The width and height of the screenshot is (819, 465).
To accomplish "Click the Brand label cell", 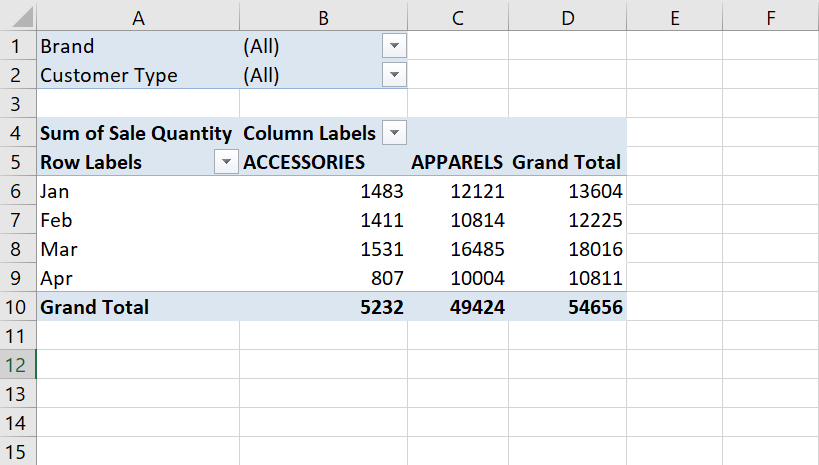I will pos(138,46).
